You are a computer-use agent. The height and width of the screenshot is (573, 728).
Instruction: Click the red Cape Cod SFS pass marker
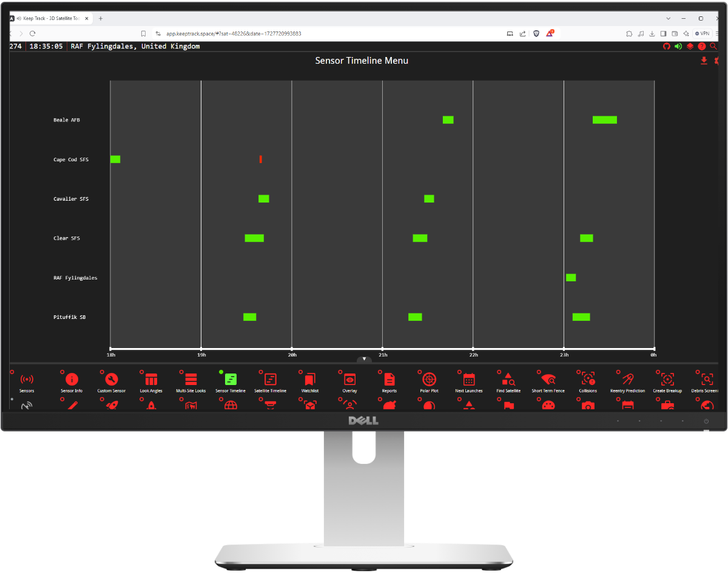click(x=261, y=159)
